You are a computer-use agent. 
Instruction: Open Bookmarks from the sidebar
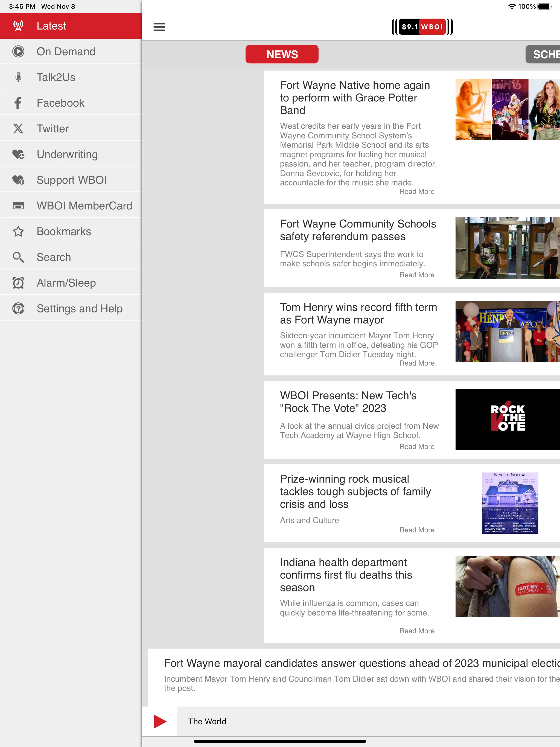pos(71,231)
